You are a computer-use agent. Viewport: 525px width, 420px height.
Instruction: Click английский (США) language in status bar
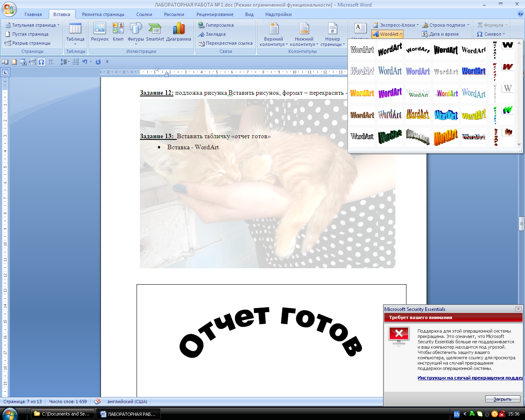click(127, 402)
